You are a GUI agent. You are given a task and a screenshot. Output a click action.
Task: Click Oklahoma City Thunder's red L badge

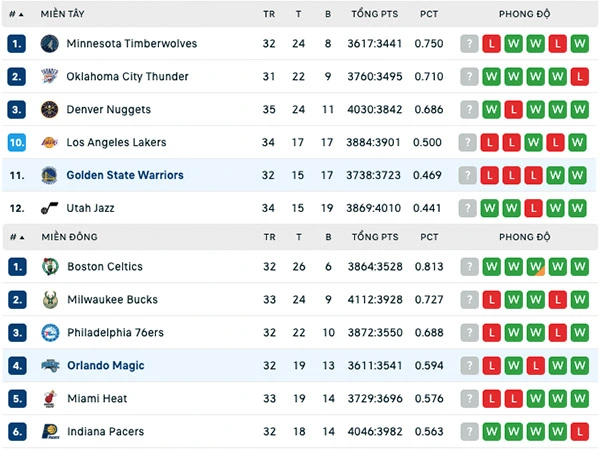[x=579, y=77]
